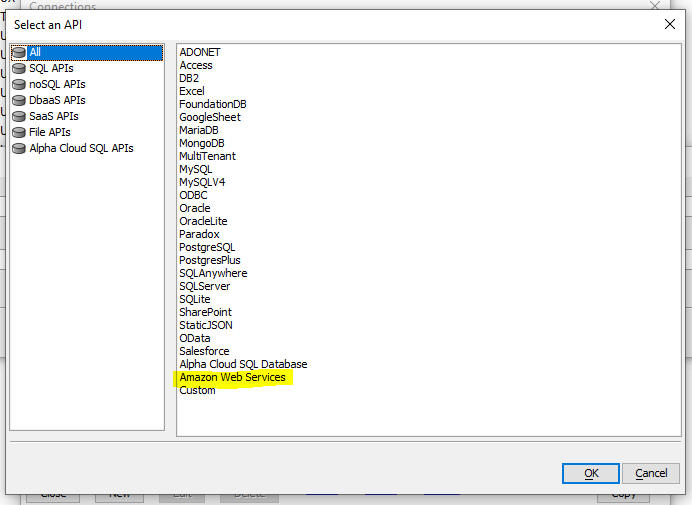Choose Alpha Cloud SQL Database entry
Image resolution: width=692 pixels, height=505 pixels.
pyautogui.click(x=243, y=365)
